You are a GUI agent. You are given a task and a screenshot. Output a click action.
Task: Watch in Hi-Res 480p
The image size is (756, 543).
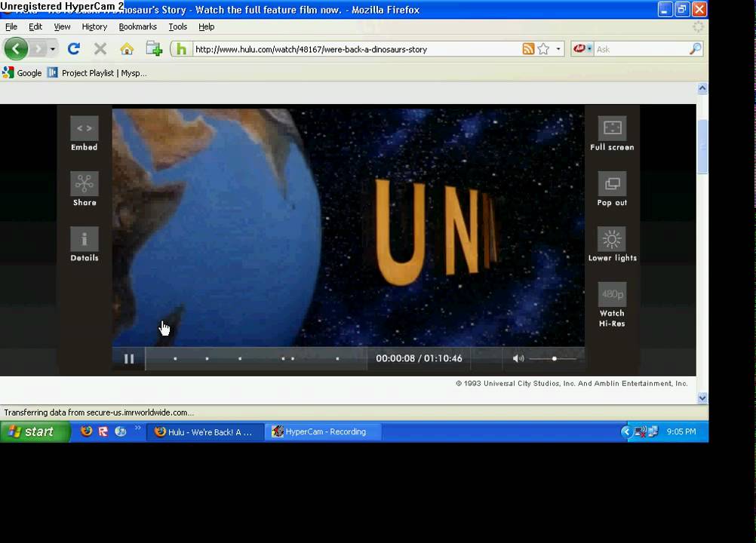(x=613, y=294)
